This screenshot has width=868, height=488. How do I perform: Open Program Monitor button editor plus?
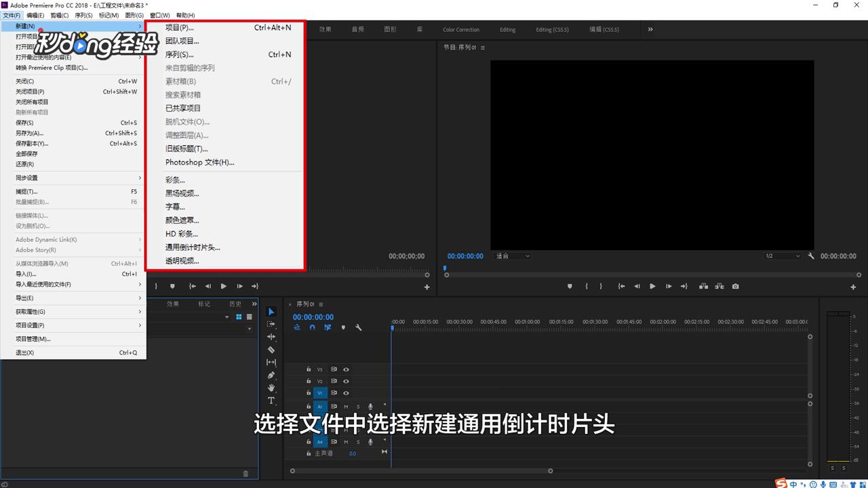point(853,287)
